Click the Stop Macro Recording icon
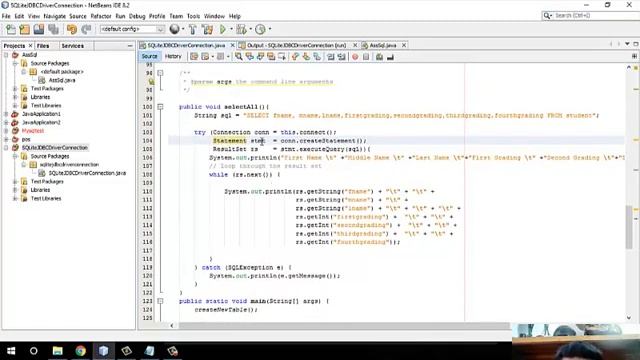This screenshot has height=360, width=640. [x=366, y=57]
